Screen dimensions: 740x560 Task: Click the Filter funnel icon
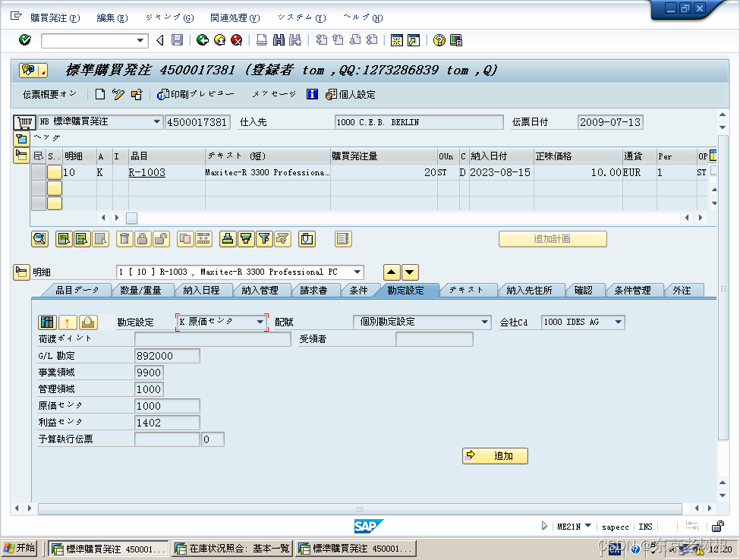pos(264,239)
